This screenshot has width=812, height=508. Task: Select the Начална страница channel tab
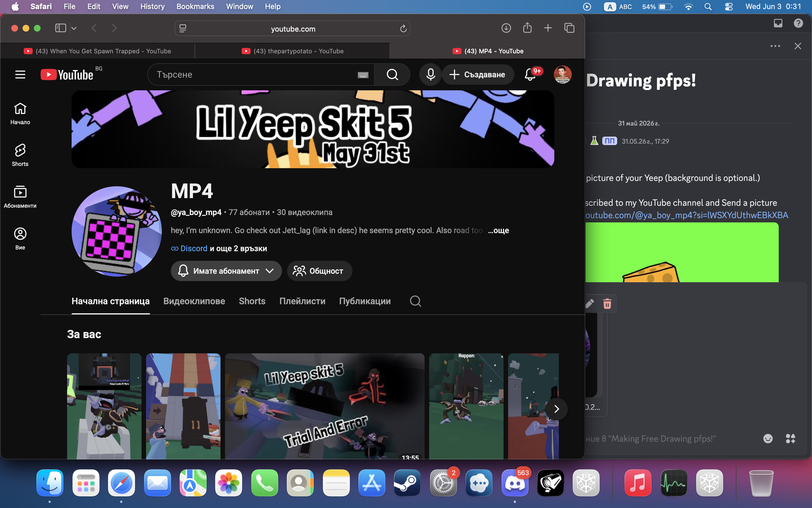(111, 301)
